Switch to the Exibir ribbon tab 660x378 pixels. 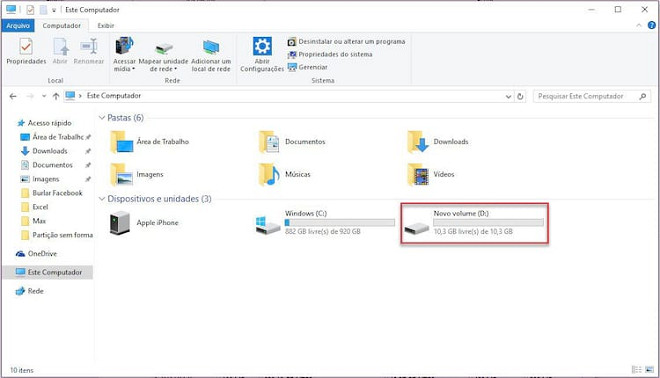pos(106,26)
